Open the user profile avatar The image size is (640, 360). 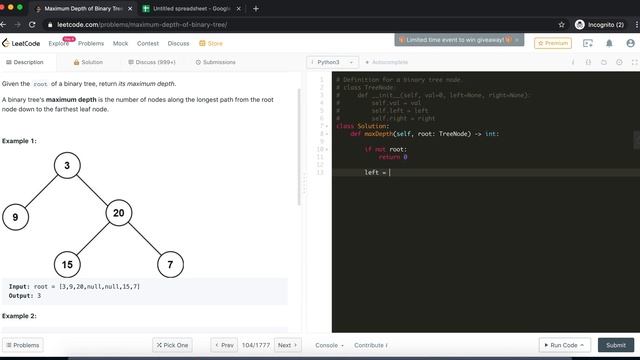(x=630, y=43)
